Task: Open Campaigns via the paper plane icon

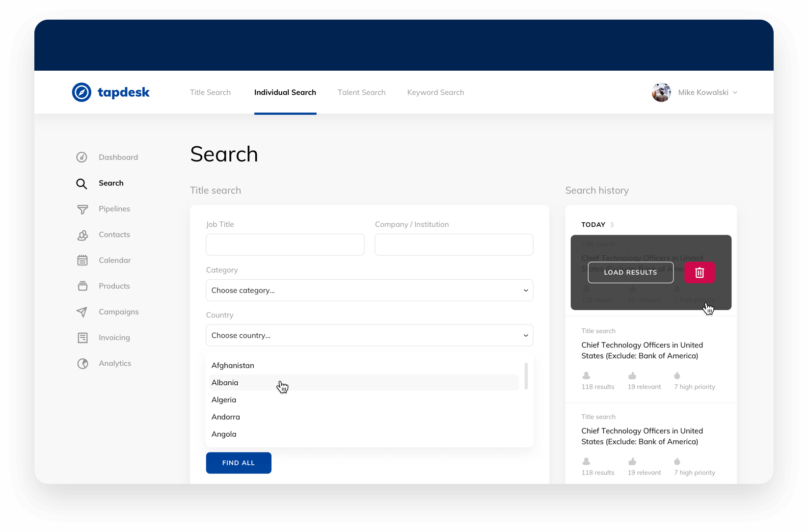Action: coord(82,312)
